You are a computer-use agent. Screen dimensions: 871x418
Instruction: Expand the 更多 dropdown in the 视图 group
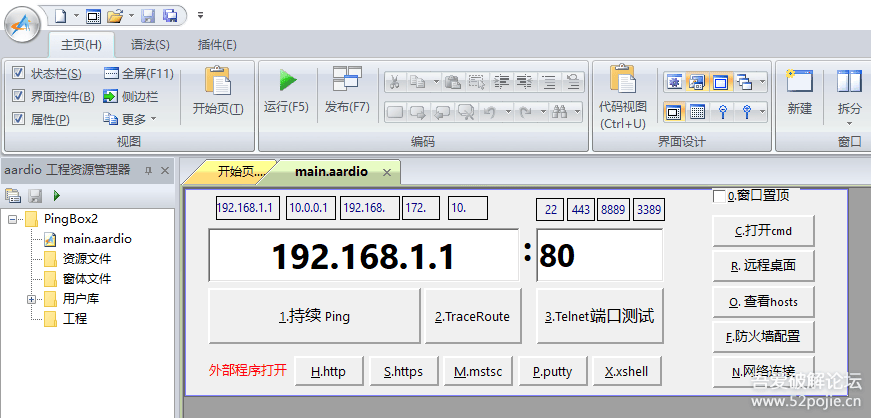coord(131,119)
